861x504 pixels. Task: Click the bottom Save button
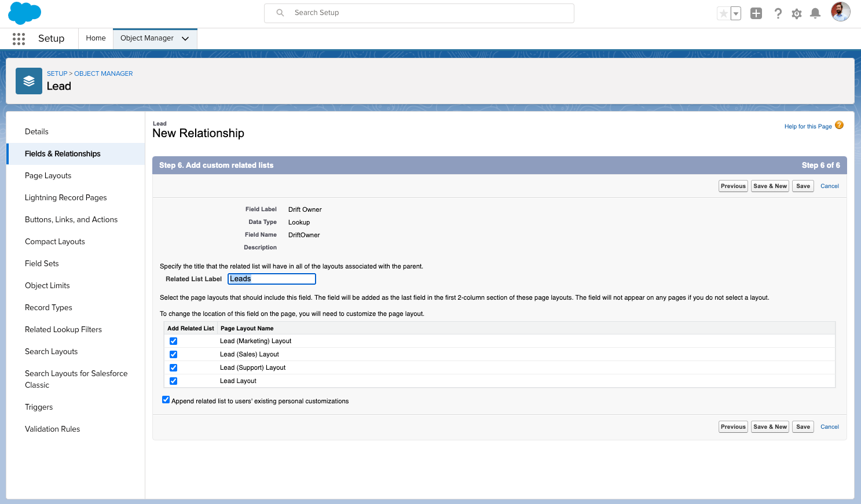tap(803, 427)
